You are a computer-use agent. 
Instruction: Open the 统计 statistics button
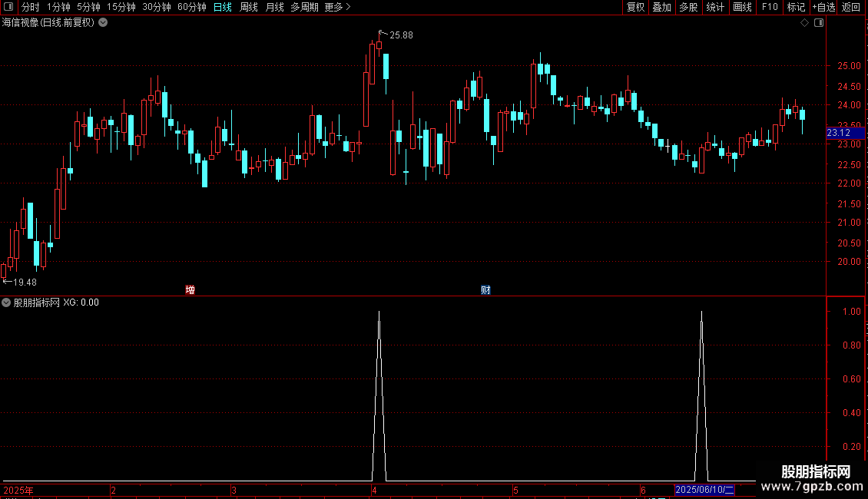click(714, 7)
